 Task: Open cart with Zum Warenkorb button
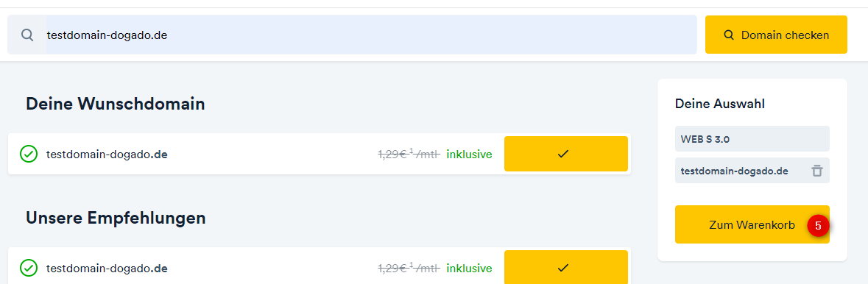(752, 224)
